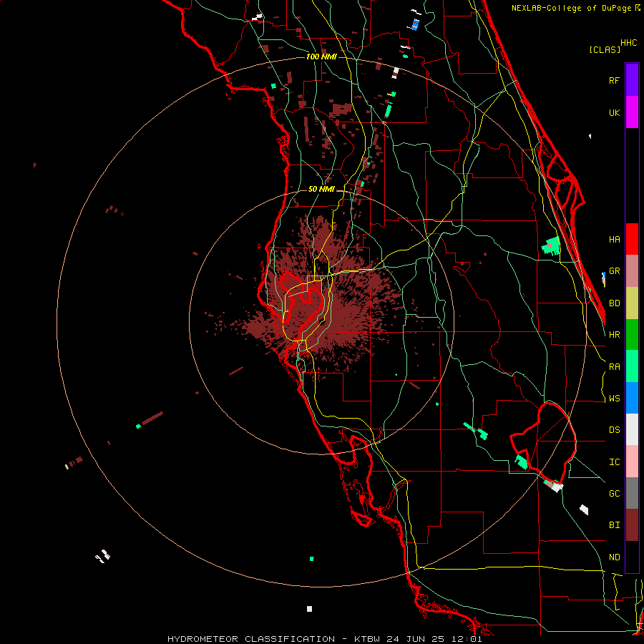Image resolution: width=644 pixels, height=644 pixels.
Task: Click the WS blue legend swatch
Action: point(632,398)
